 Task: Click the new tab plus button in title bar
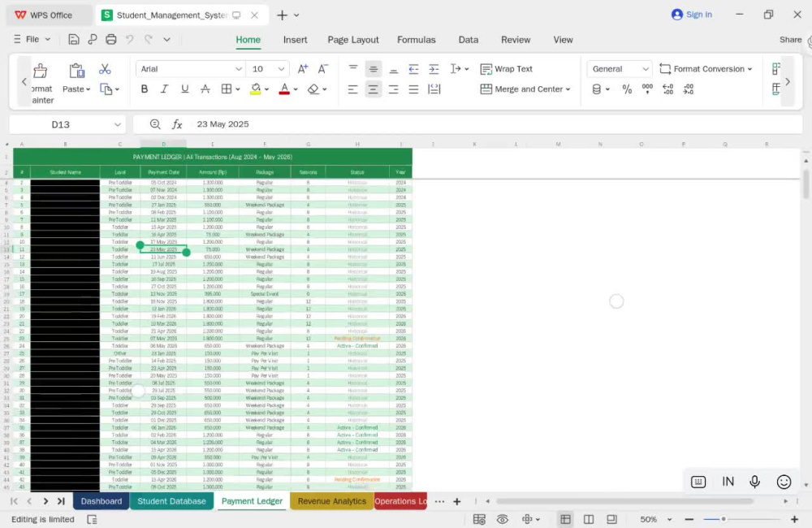[x=282, y=15]
